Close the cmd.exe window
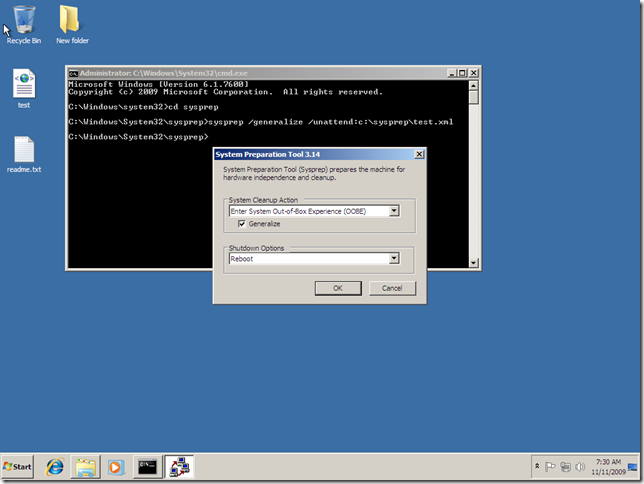 tap(474, 73)
